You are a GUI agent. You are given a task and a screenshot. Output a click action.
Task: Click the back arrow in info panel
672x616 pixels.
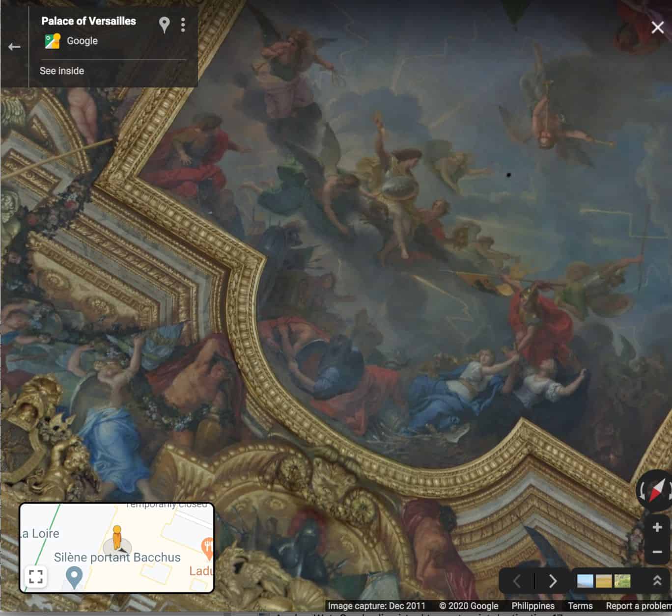[14, 47]
